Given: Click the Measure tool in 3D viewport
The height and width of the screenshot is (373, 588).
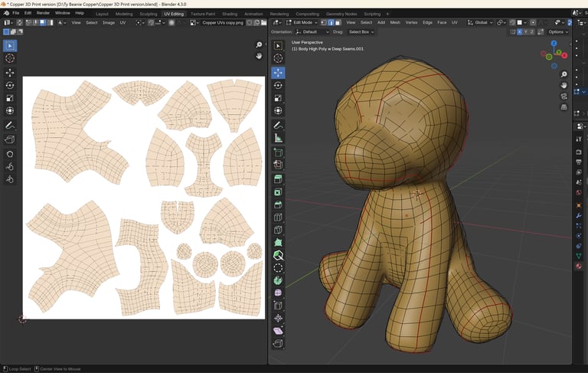Looking at the screenshot, I should tap(278, 138).
